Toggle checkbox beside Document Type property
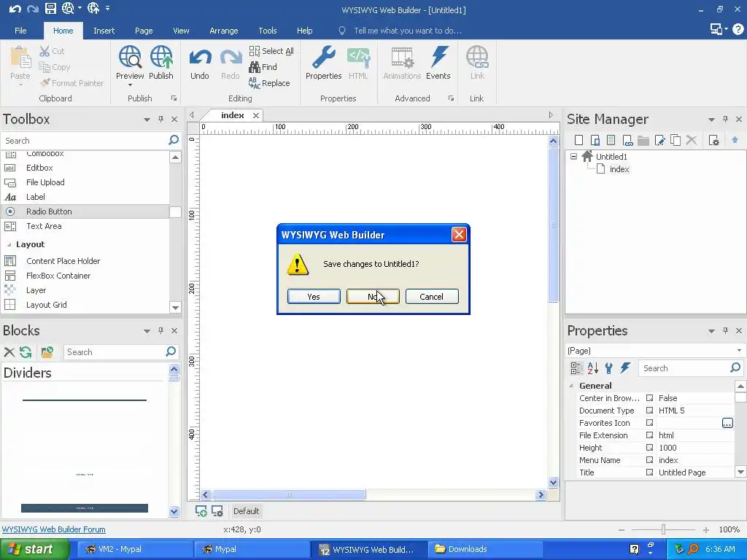The height and width of the screenshot is (560, 747). pyautogui.click(x=649, y=411)
